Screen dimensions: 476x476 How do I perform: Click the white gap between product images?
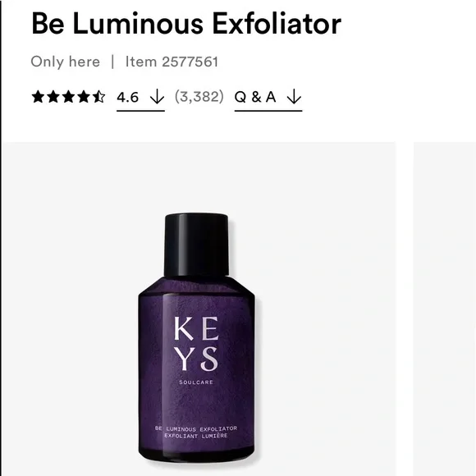click(x=405, y=309)
